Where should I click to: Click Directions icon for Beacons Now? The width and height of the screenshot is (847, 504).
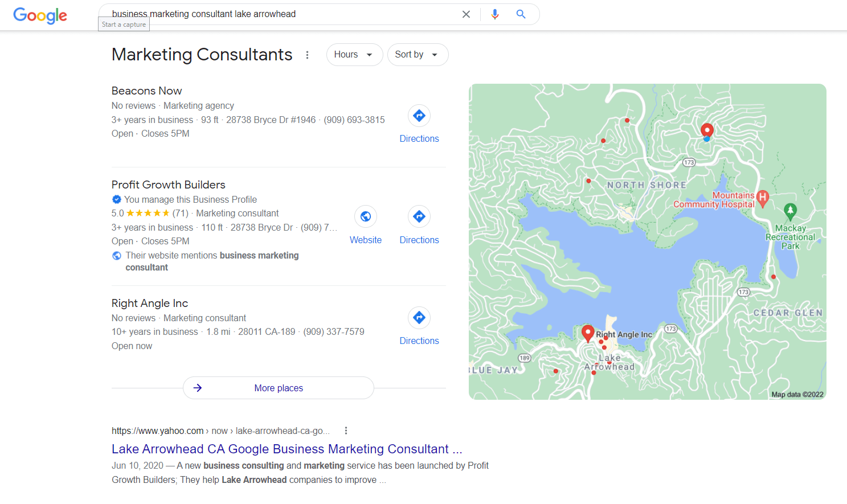[419, 116]
